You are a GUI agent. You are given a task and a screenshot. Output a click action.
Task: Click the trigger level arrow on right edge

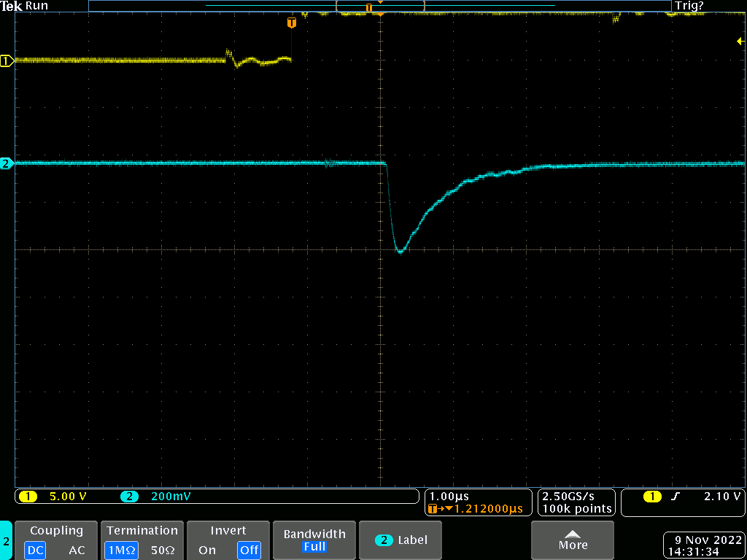(x=740, y=42)
